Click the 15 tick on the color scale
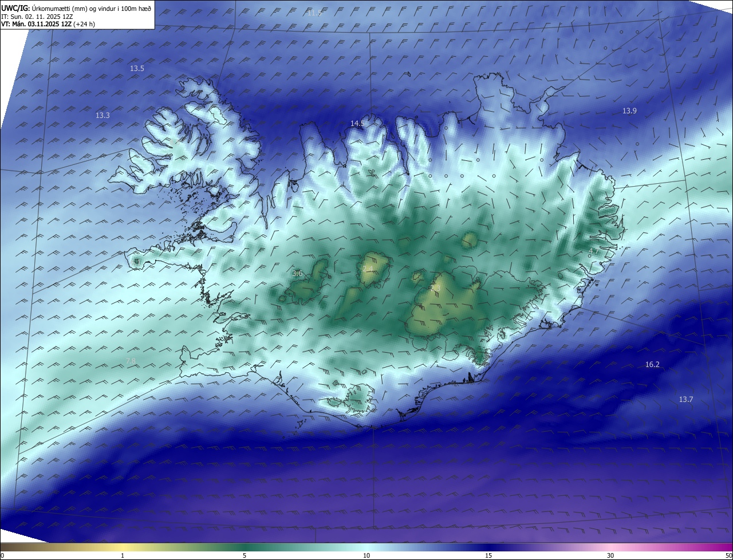 [x=488, y=555]
